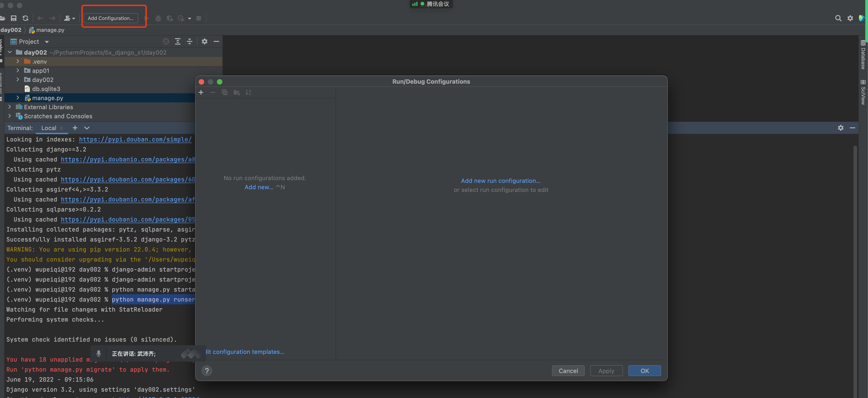Select the Local terminal tab
868x398 pixels.
point(48,128)
